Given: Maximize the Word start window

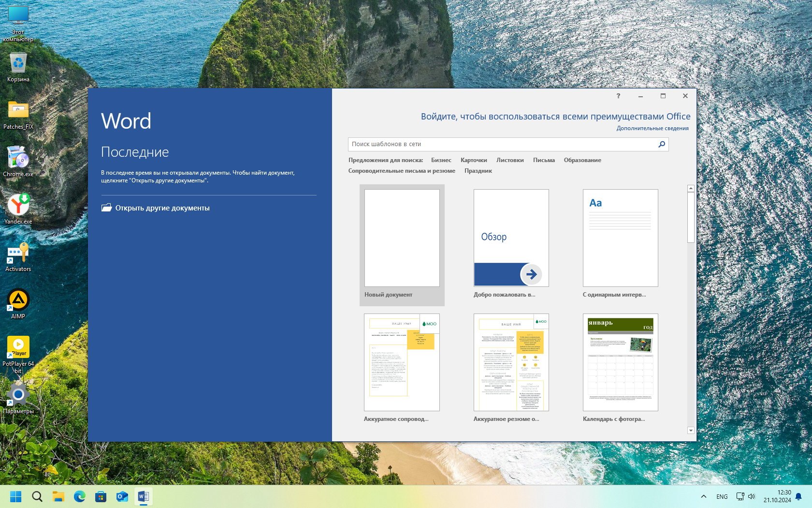Looking at the screenshot, I should point(663,96).
